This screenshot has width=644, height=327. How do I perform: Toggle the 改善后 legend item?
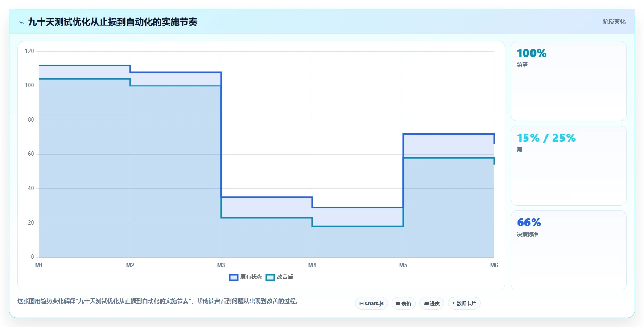pyautogui.click(x=280, y=277)
